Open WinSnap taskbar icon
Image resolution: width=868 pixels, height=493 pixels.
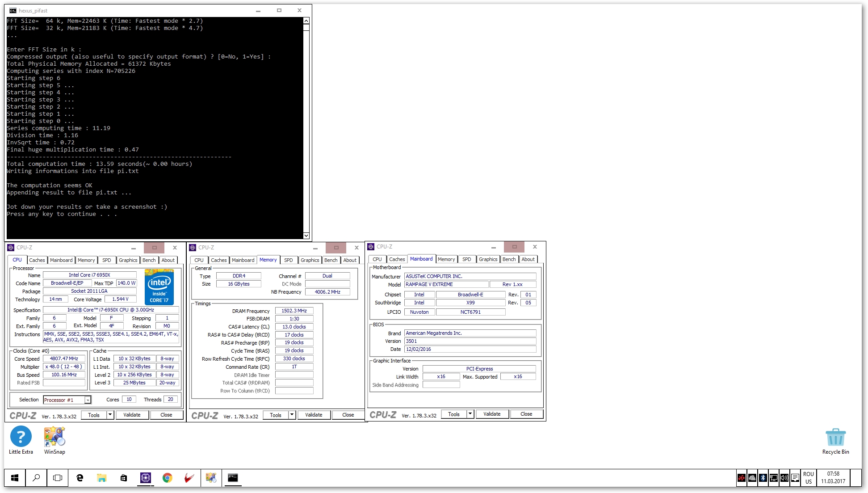tap(211, 478)
